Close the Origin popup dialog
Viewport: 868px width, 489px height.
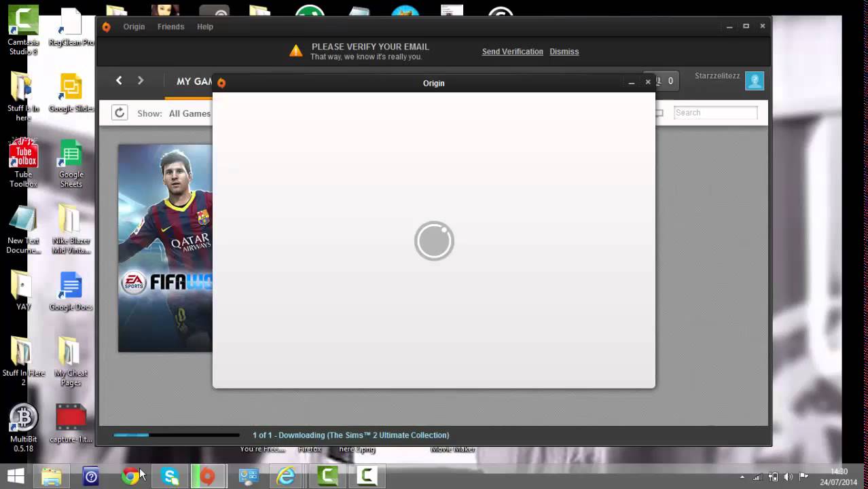(648, 82)
